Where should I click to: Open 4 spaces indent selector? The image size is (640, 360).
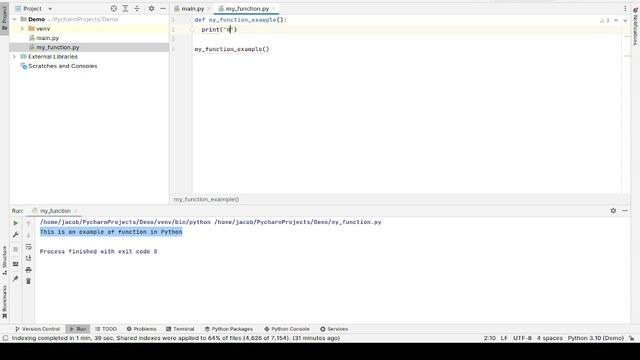(x=549, y=338)
